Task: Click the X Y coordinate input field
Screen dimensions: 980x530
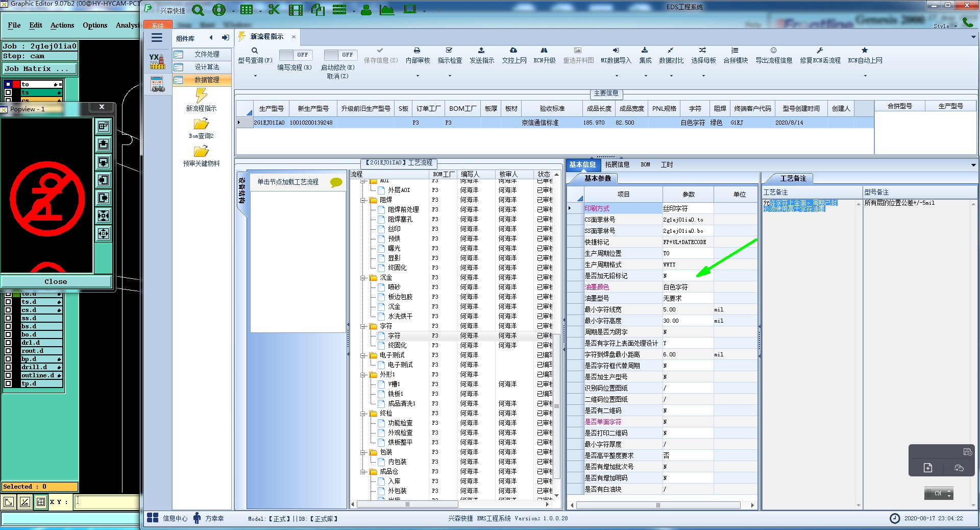Action: [106, 502]
